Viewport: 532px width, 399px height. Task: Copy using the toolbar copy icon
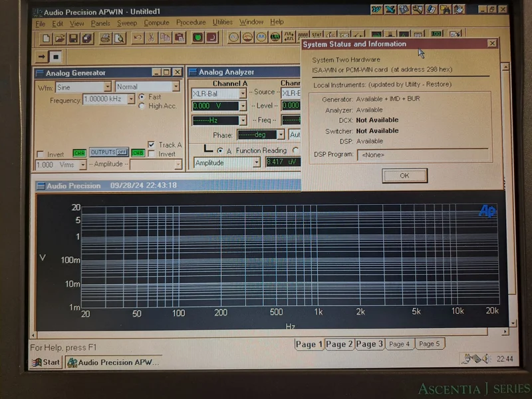165,38
